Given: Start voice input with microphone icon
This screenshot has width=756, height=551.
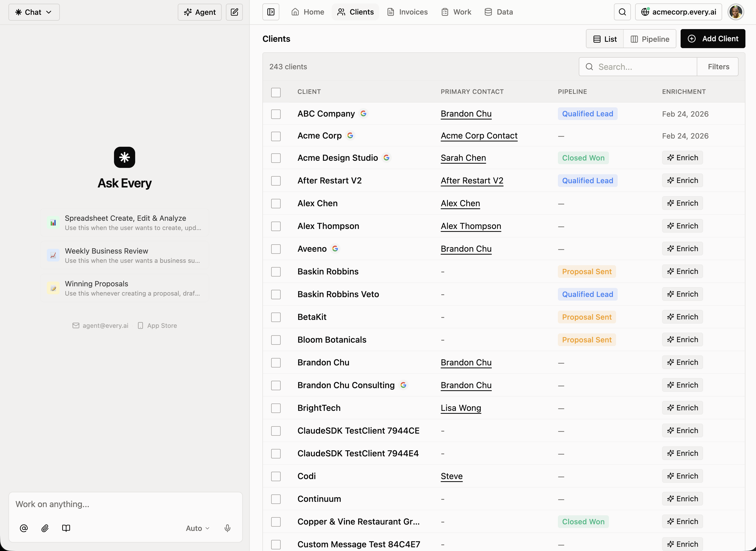Looking at the screenshot, I should [x=227, y=528].
